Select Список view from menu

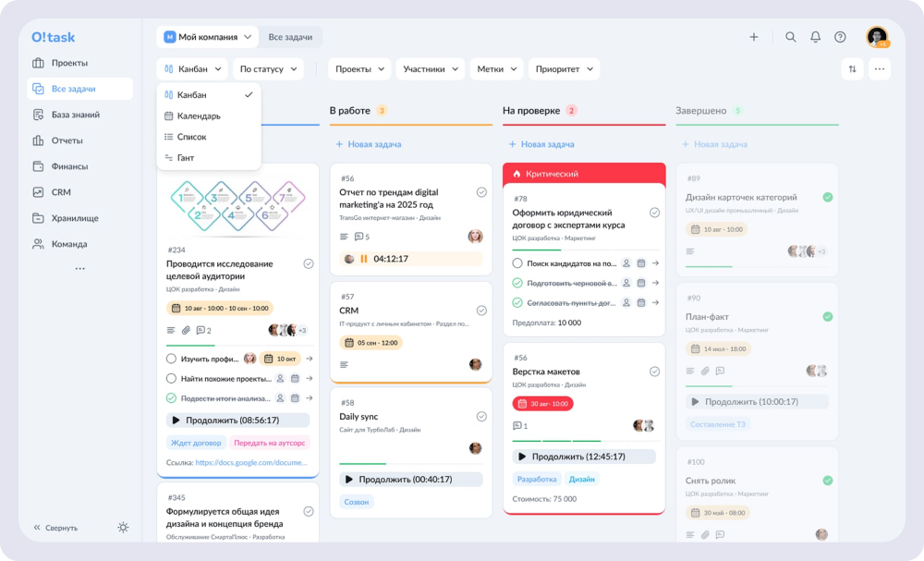(209, 137)
